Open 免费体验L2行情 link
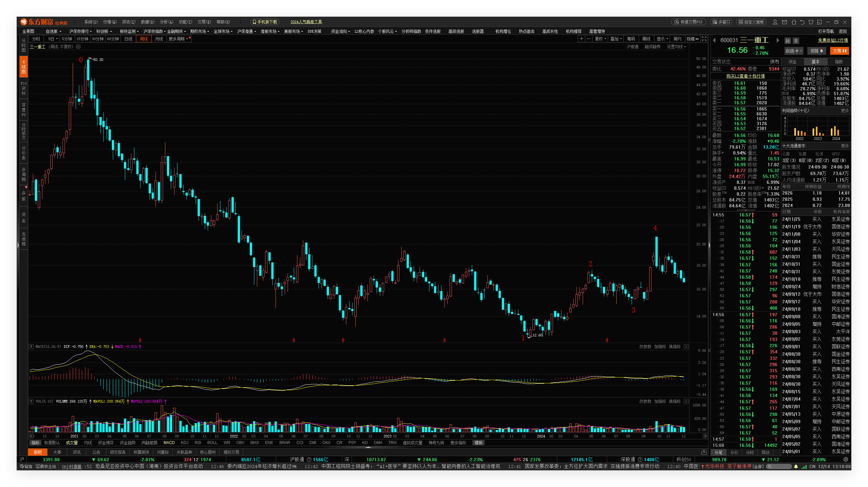 click(x=833, y=40)
